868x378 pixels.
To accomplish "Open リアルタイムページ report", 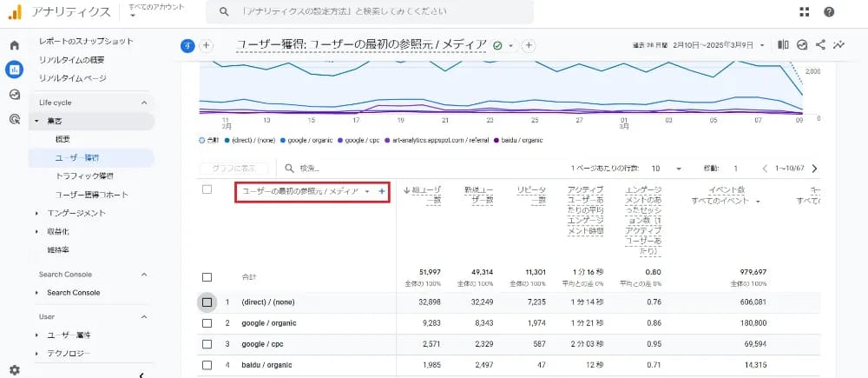I will (73, 79).
